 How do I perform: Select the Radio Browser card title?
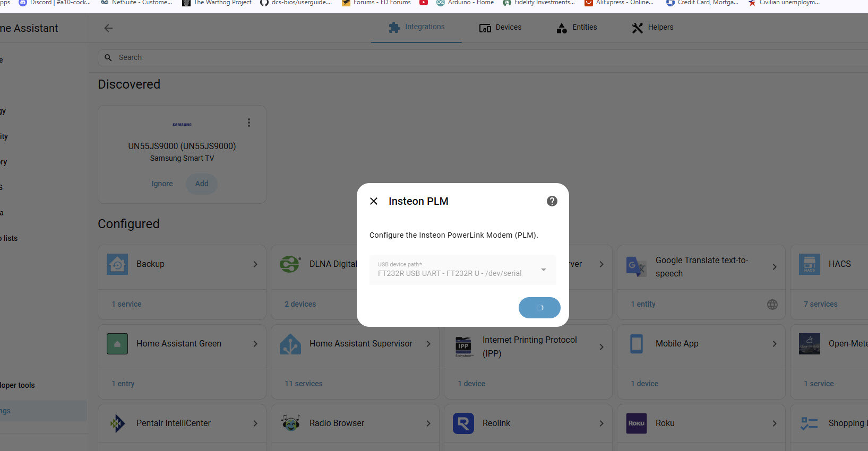coord(337,423)
